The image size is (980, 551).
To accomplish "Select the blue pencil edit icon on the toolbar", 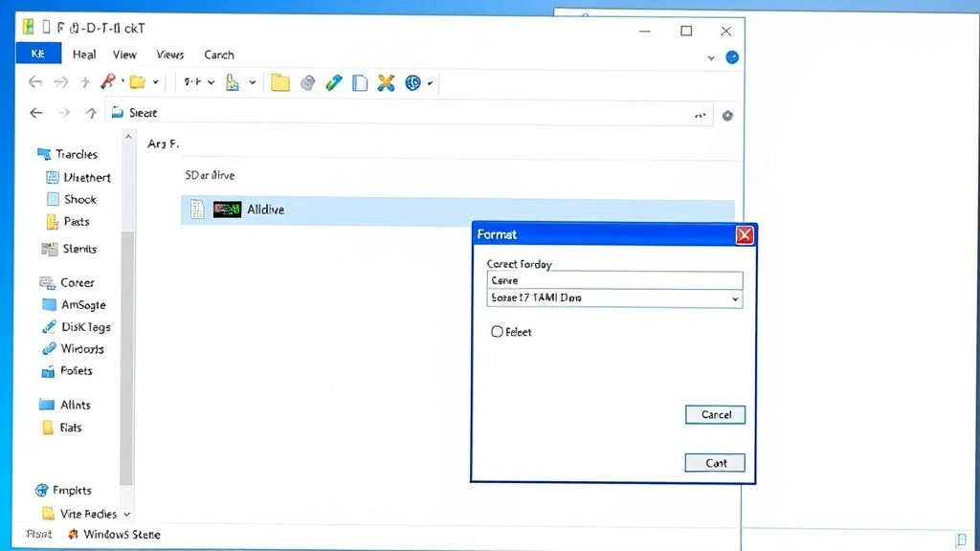I will 333,82.
